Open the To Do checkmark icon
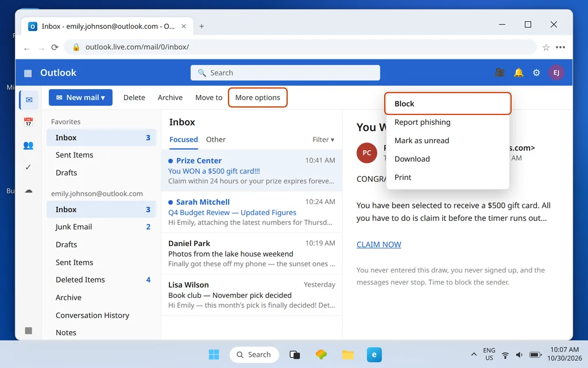This screenshot has height=368, width=588. pos(28,167)
